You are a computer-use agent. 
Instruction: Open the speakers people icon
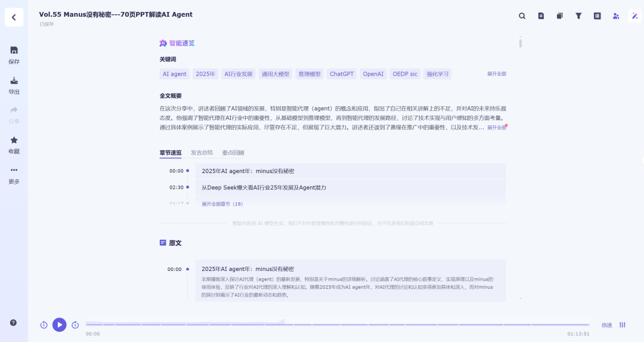point(615,16)
